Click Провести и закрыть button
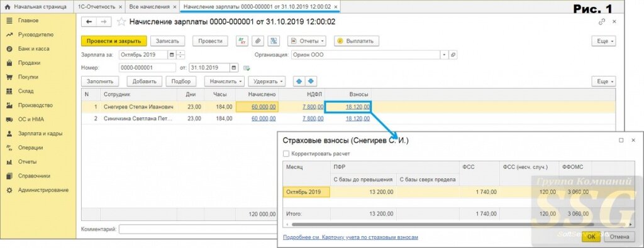This screenshot has height=248, width=644. click(114, 41)
